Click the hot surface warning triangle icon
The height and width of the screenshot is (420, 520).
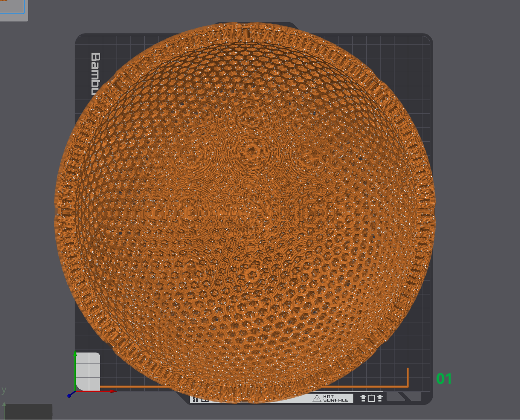click(317, 399)
